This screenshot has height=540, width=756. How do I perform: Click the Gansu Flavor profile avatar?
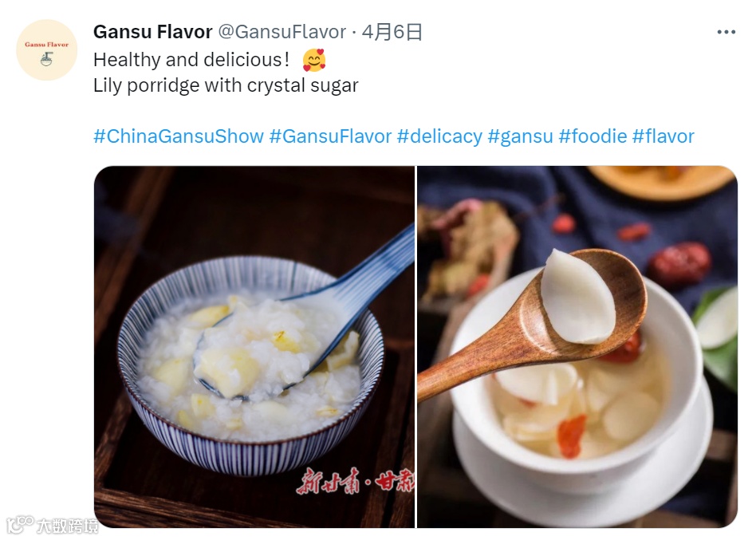(47, 49)
